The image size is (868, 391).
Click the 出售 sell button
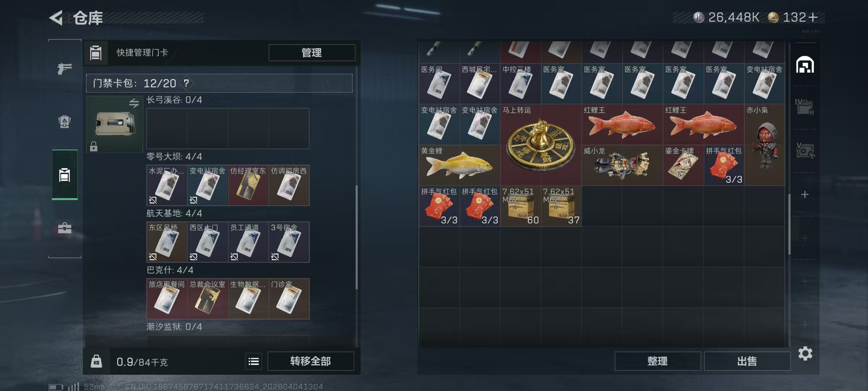coord(747,361)
